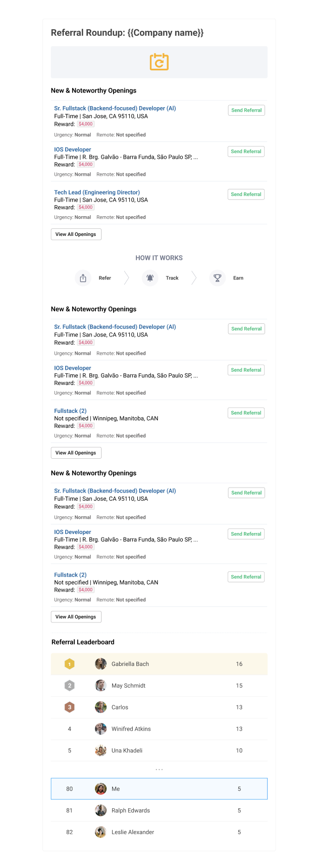Open Winifred Atkins leaderboard entry

pos(159,729)
